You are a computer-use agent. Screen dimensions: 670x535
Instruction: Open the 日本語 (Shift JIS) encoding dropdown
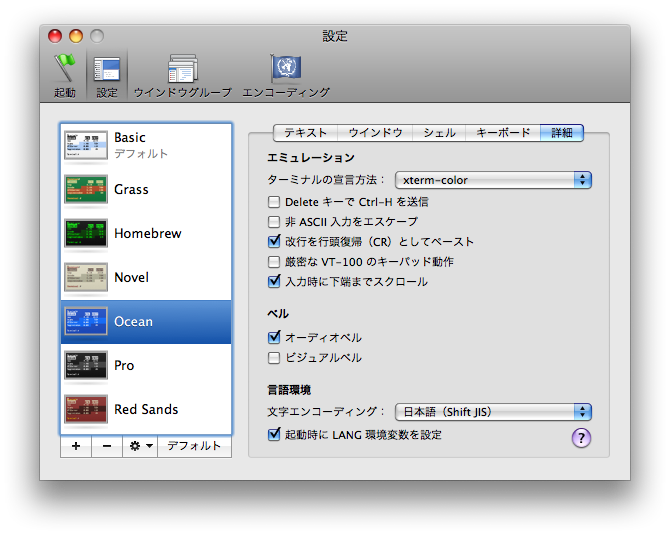pos(493,412)
